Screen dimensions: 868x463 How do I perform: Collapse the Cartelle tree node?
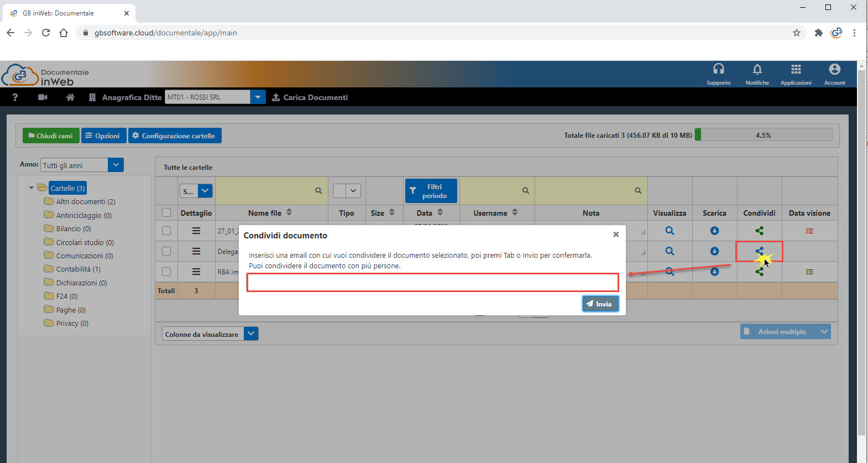point(32,188)
